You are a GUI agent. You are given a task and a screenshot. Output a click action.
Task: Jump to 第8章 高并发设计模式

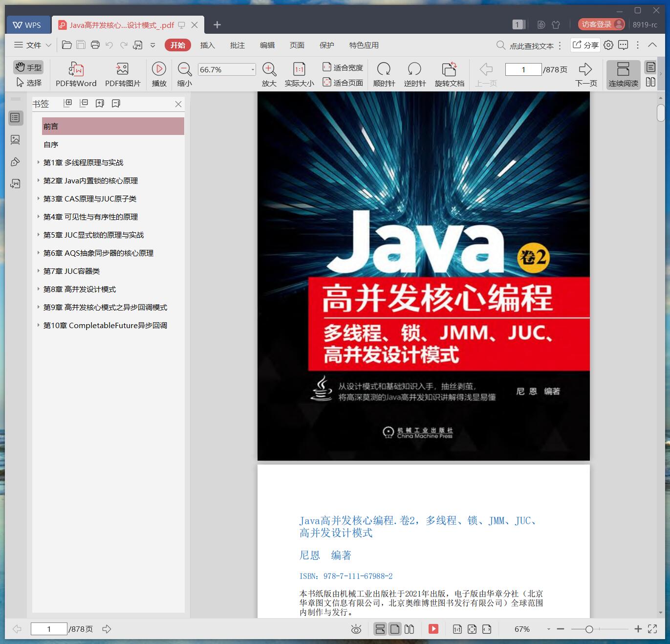coord(80,289)
